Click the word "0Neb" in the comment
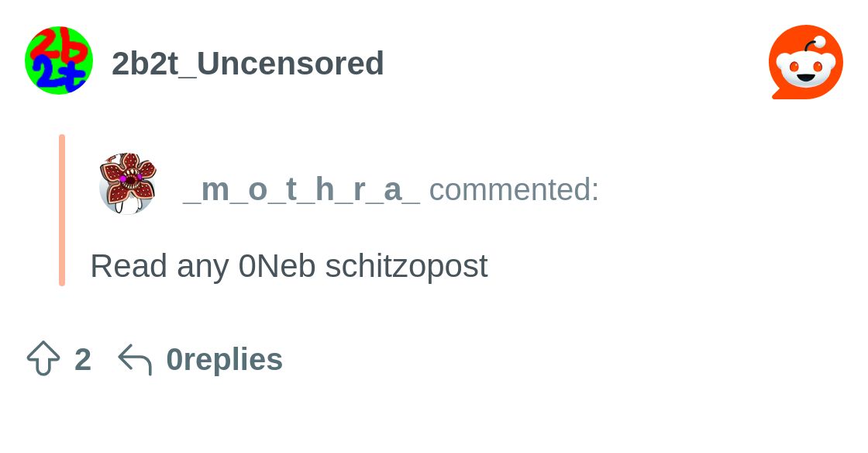Screen dimensions: 868x453 pos(277,266)
